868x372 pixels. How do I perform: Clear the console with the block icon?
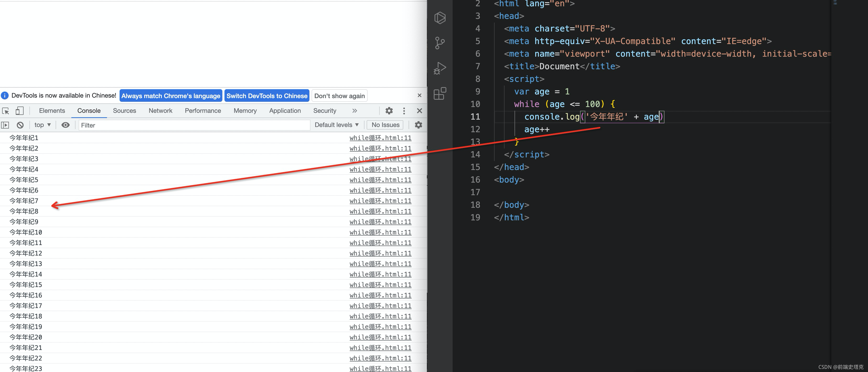point(20,125)
